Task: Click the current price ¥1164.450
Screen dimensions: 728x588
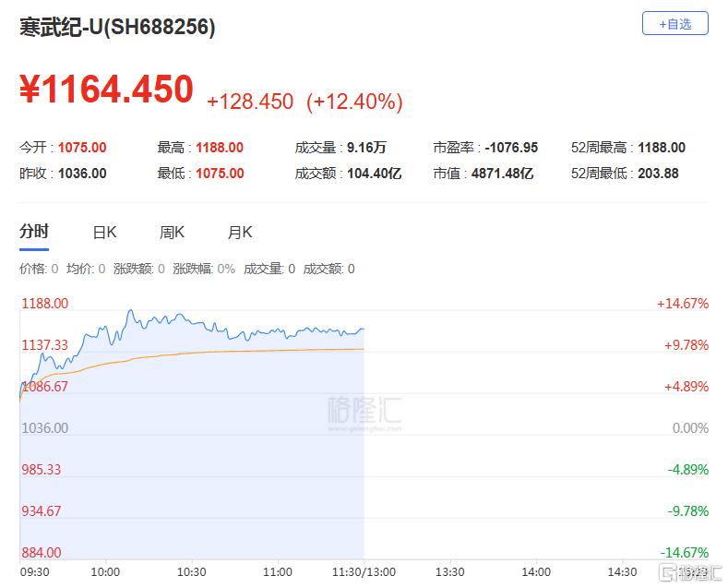Action: 107,90
